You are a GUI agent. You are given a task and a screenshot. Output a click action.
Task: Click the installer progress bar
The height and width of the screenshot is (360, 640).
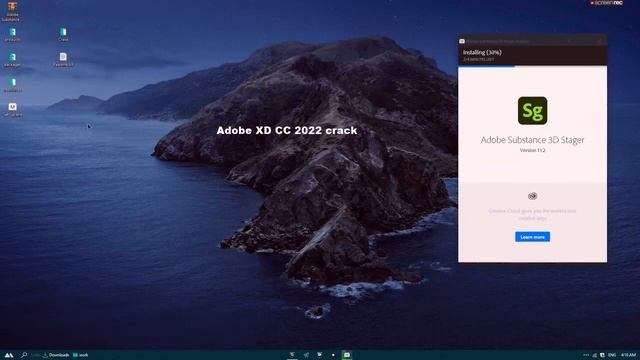(532, 66)
